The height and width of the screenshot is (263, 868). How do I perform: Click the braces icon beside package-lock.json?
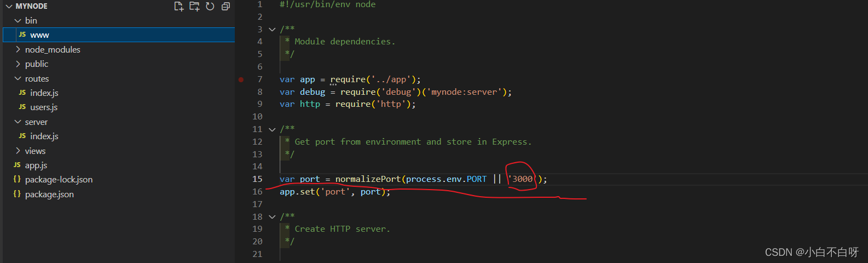17,179
